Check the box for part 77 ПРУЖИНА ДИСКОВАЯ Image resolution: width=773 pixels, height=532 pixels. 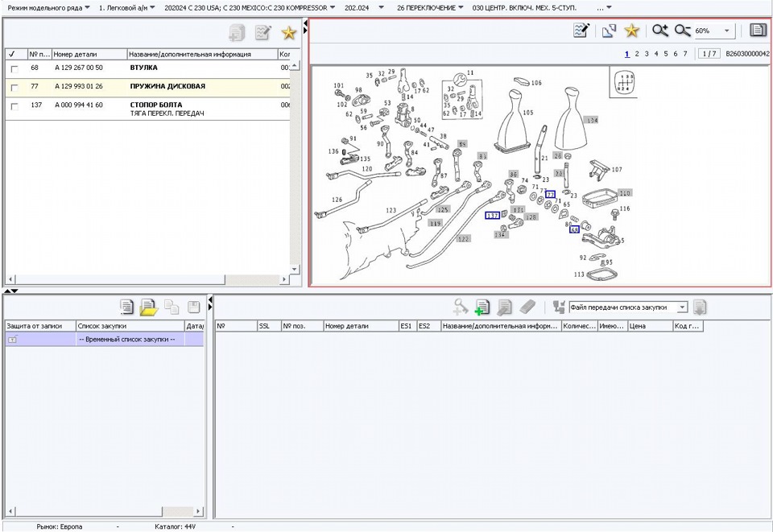(14, 88)
